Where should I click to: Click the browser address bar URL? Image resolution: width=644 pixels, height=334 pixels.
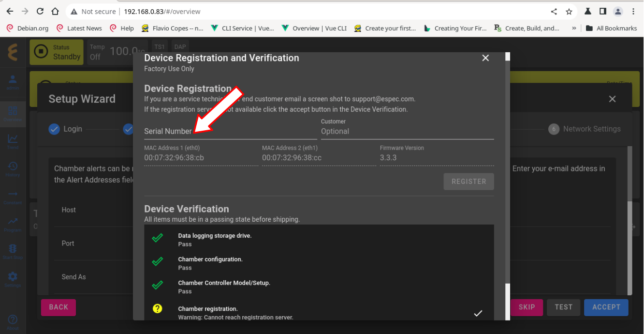[x=162, y=11]
